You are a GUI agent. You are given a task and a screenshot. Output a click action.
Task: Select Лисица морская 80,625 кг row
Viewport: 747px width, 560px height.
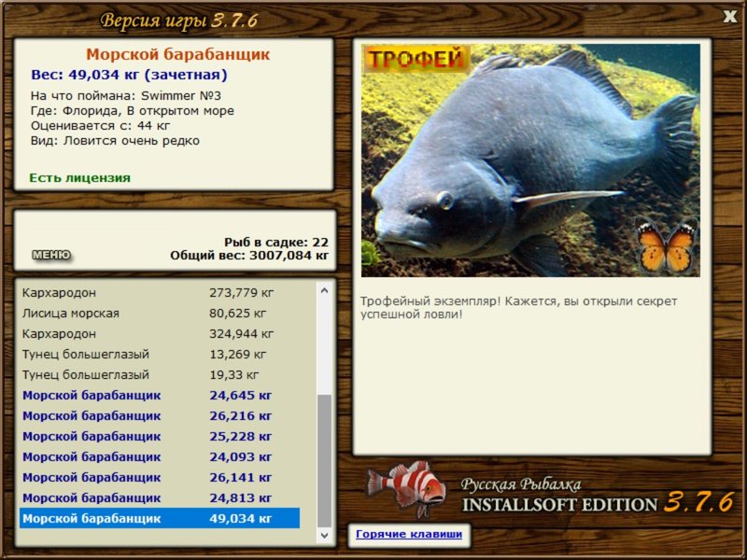(x=160, y=314)
